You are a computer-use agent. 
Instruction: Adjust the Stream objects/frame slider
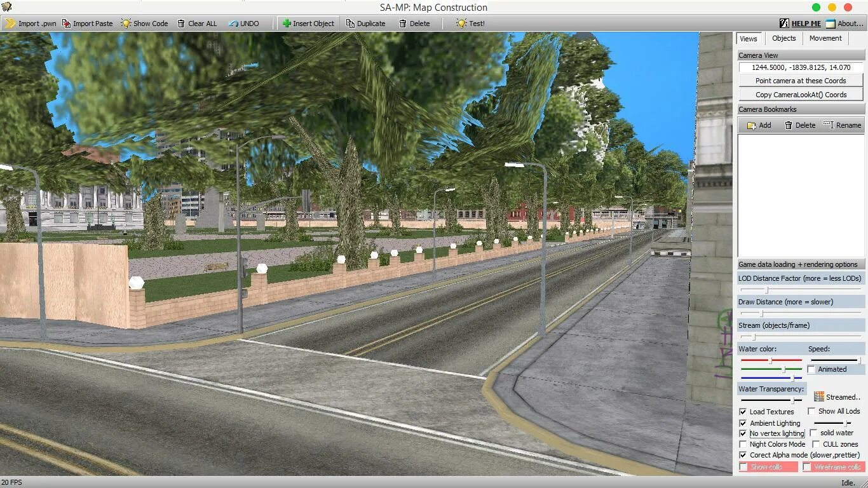[x=801, y=337]
